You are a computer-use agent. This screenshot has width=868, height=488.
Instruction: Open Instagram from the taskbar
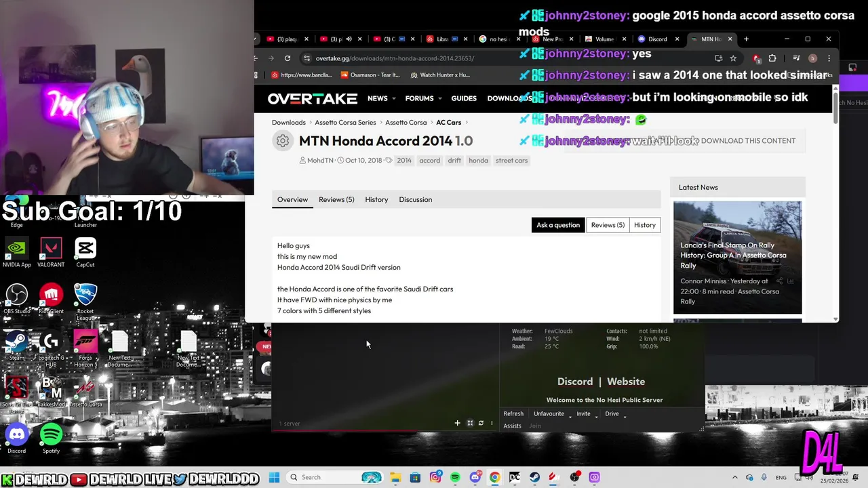[x=435, y=477]
